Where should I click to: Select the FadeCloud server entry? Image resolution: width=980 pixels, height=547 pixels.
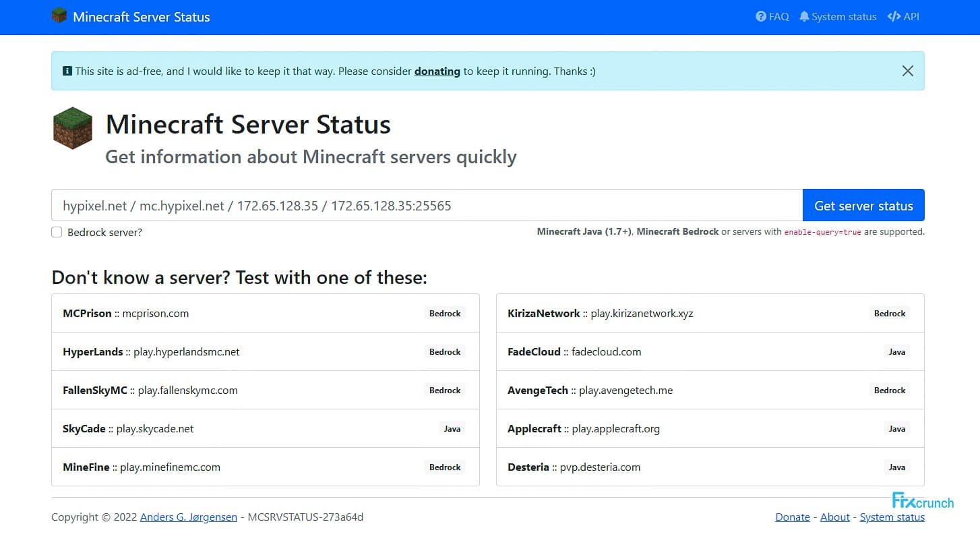coord(710,351)
